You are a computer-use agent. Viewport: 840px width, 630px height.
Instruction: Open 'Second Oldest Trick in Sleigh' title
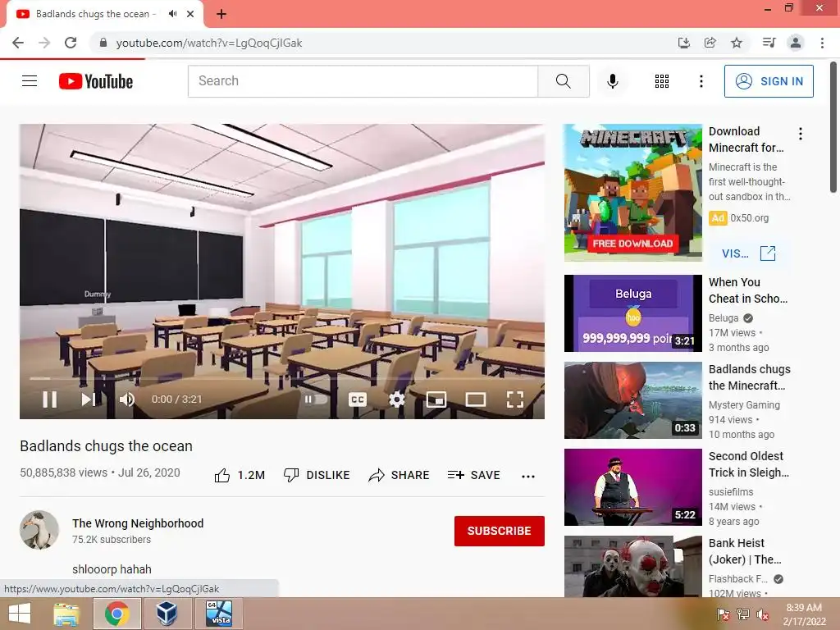click(748, 464)
